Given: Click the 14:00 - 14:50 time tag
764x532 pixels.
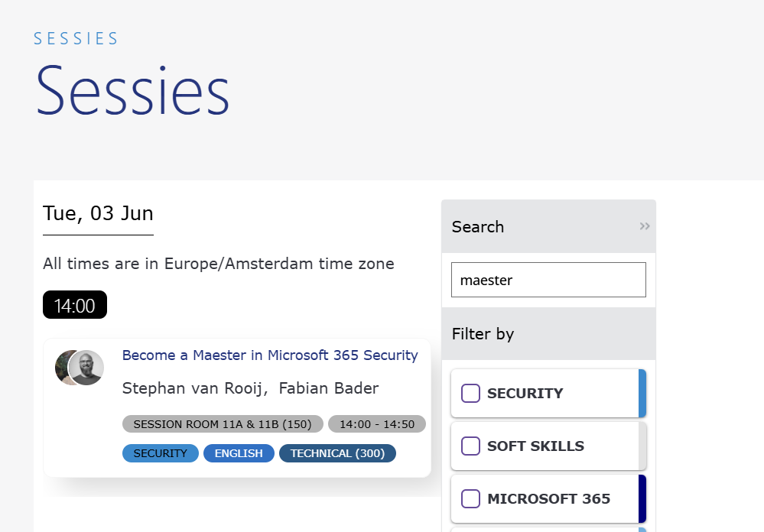Looking at the screenshot, I should pos(377,424).
